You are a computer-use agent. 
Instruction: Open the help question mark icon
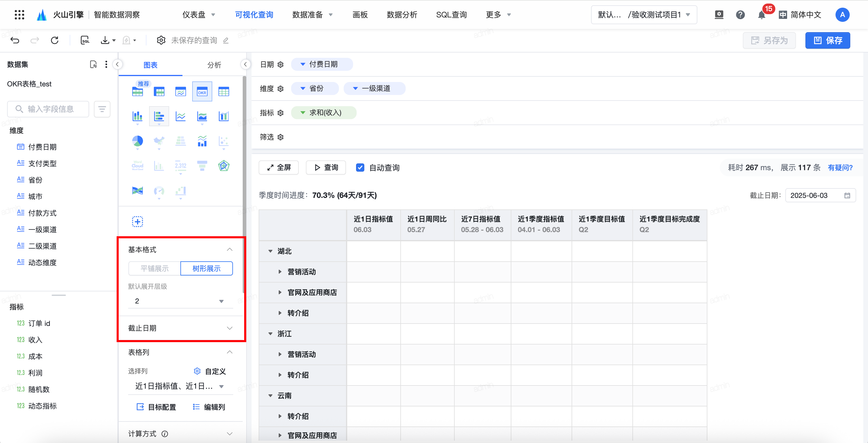740,15
